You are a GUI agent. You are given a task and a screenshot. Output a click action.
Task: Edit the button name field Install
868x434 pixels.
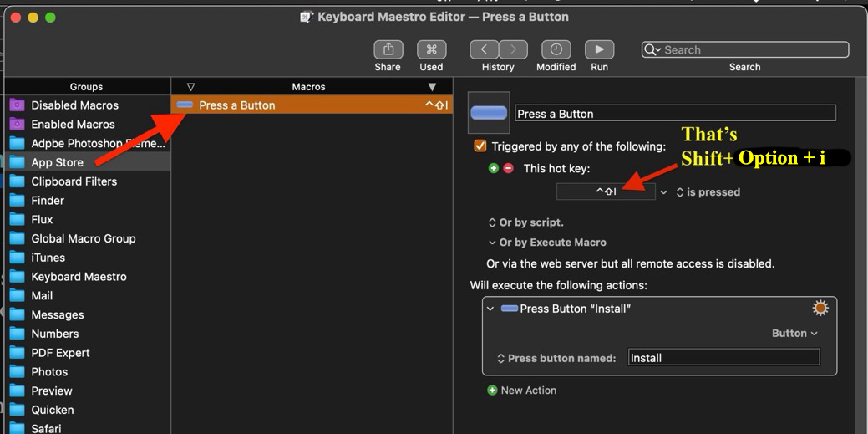click(723, 358)
